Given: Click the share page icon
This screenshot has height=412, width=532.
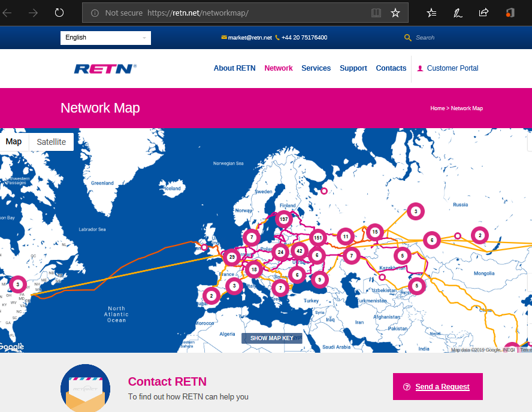Looking at the screenshot, I should 483,13.
